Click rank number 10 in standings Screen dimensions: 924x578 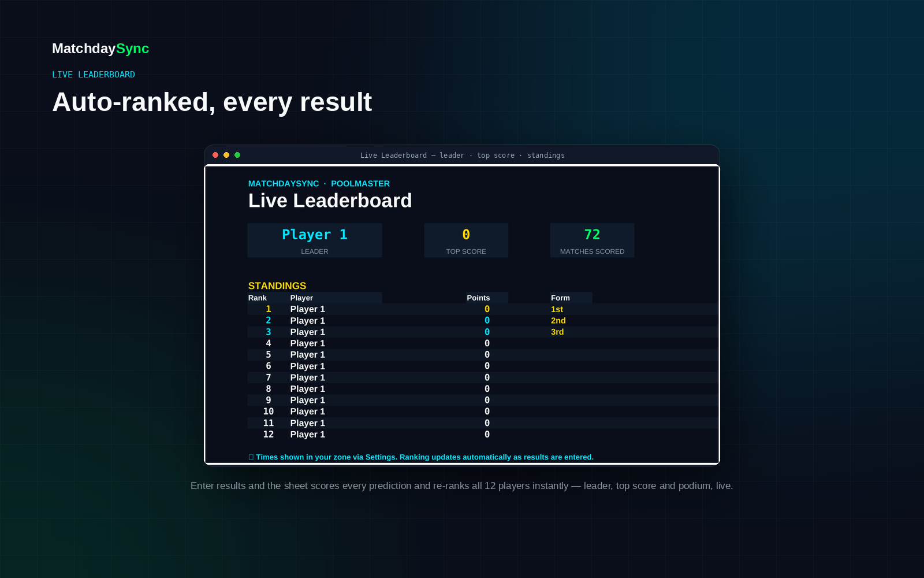point(269,412)
